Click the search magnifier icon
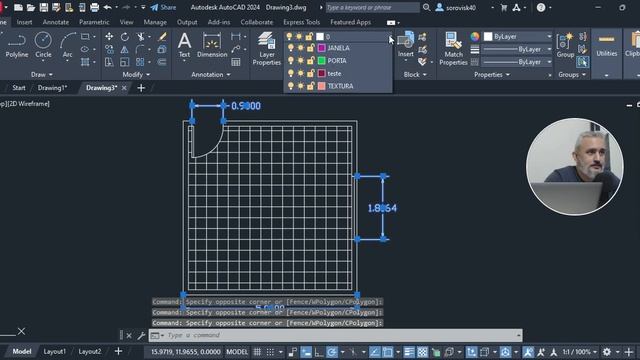 pos(426,7)
